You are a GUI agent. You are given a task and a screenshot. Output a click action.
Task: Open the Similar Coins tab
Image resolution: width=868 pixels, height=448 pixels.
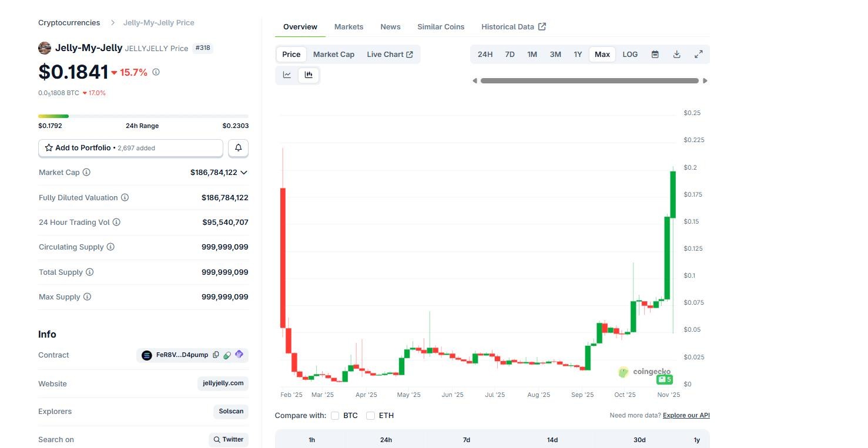tap(441, 27)
